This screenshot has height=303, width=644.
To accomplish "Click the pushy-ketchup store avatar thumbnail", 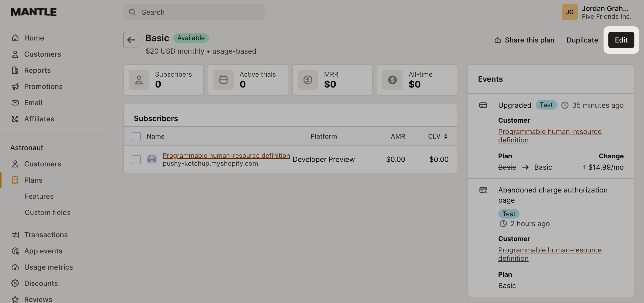I will [152, 159].
